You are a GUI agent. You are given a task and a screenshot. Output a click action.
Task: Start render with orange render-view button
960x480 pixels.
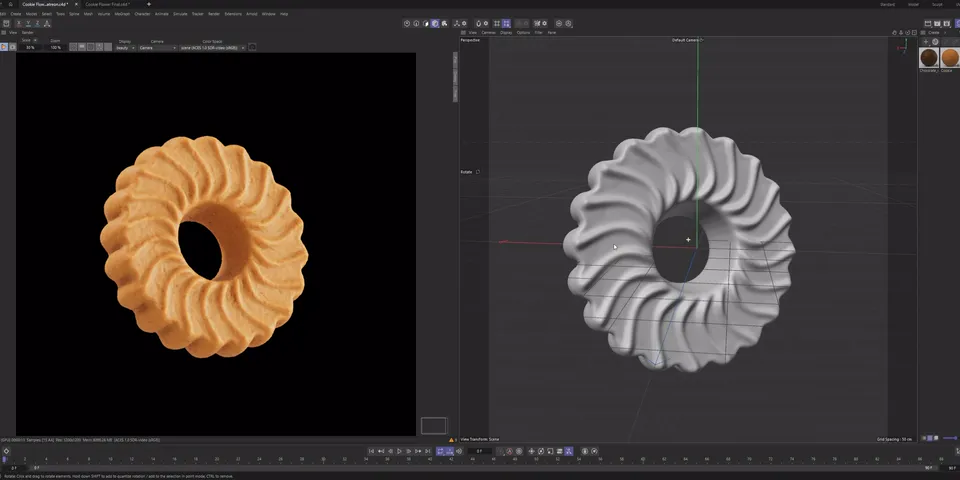[4, 47]
